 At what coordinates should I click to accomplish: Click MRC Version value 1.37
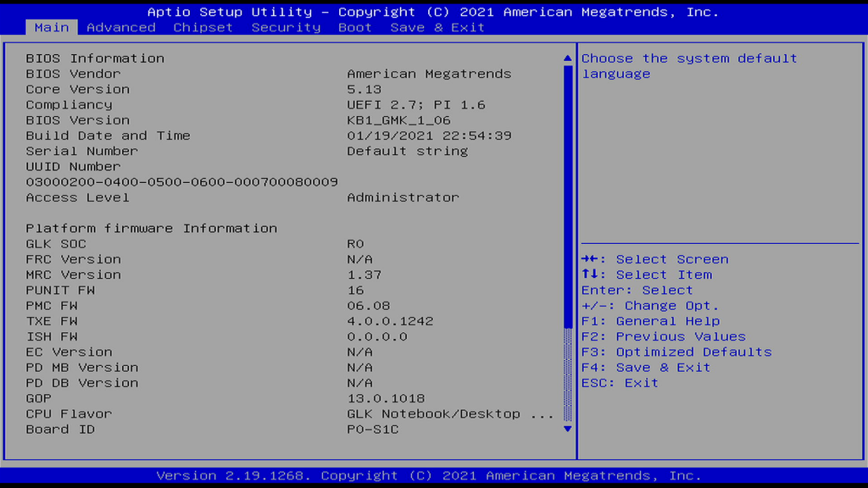click(364, 275)
